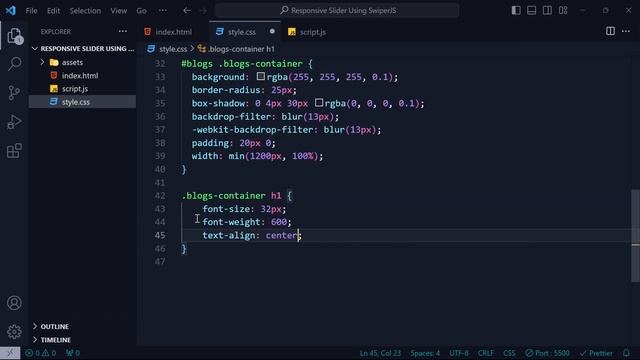Open the Edit menu
The height and width of the screenshot is (360, 640).
pyautogui.click(x=53, y=11)
